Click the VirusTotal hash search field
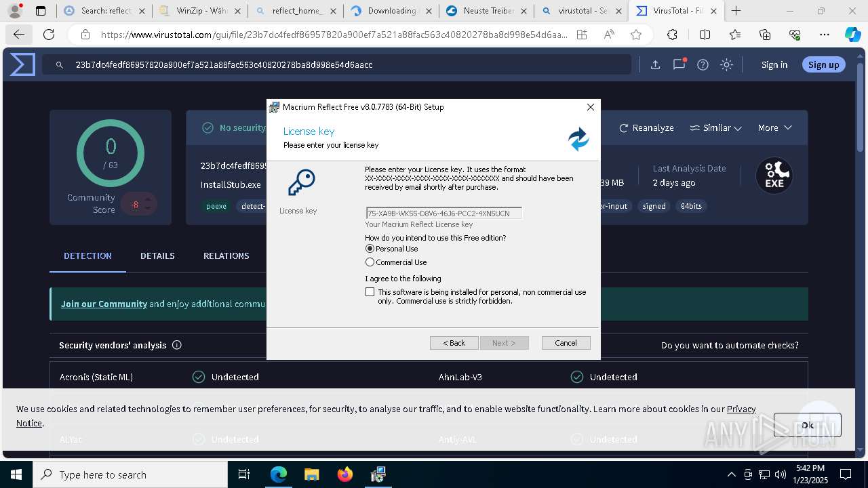Viewport: 868px width, 488px height. [337, 64]
